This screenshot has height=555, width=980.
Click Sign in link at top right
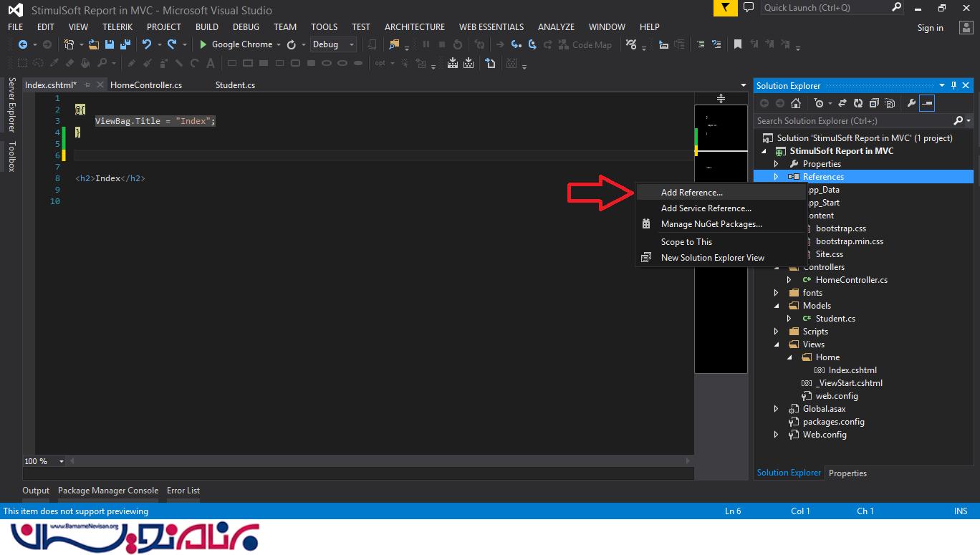tap(930, 28)
